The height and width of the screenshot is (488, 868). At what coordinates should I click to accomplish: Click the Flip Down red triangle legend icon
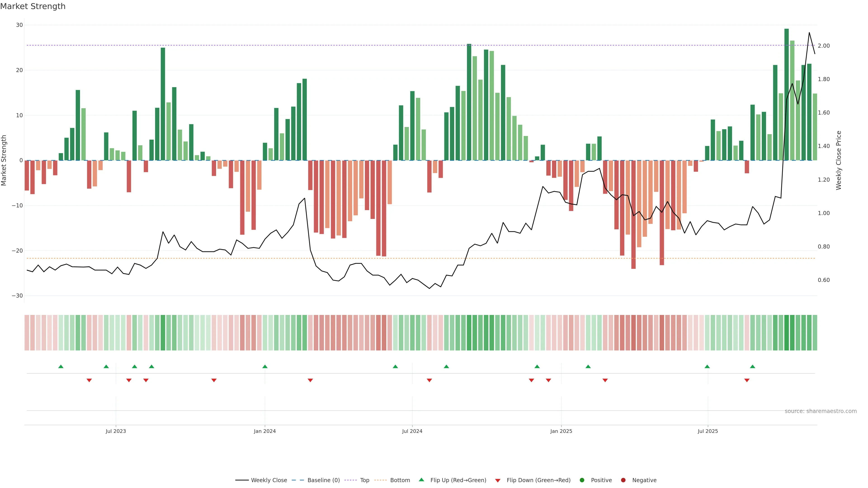498,481
